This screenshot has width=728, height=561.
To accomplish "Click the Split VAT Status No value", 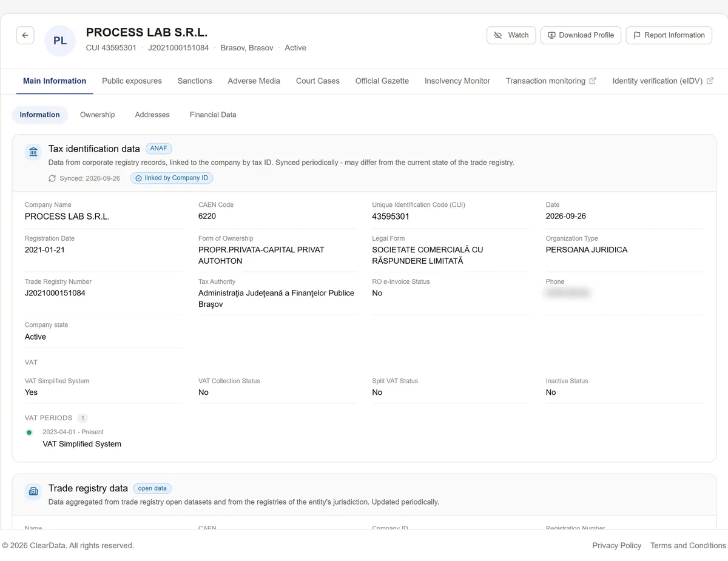I will 377,392.
